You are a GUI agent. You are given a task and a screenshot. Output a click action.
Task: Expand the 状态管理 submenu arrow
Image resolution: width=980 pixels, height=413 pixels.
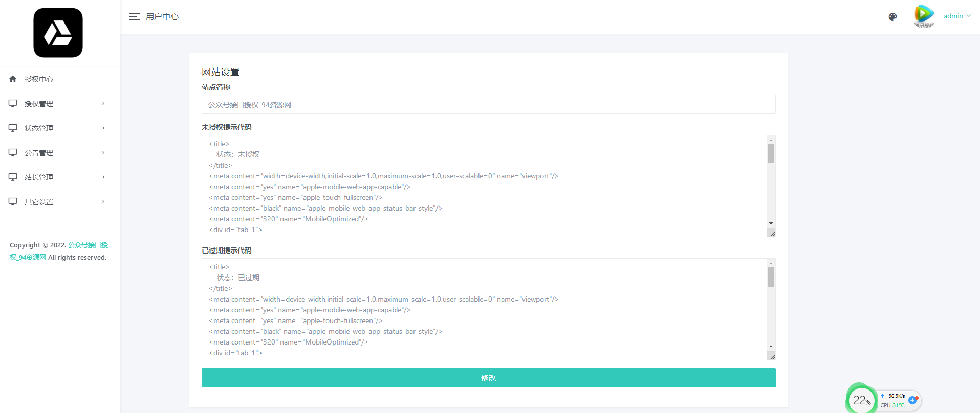point(103,128)
